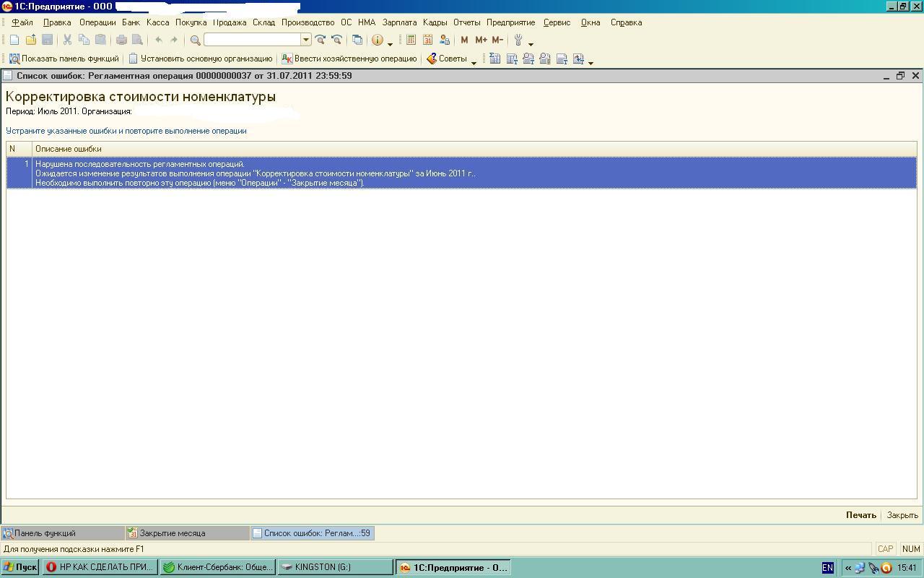The height and width of the screenshot is (578, 924).
Task: Open the Справка menu
Action: [x=626, y=22]
